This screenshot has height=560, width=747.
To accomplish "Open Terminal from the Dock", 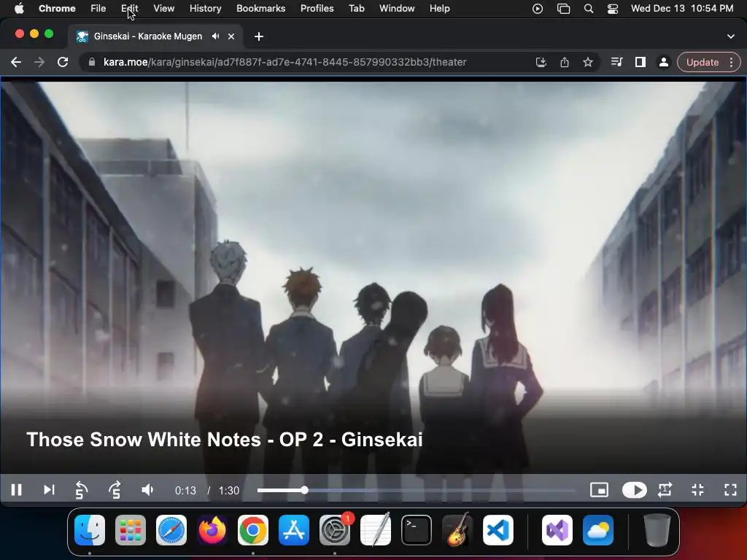I will tap(417, 530).
